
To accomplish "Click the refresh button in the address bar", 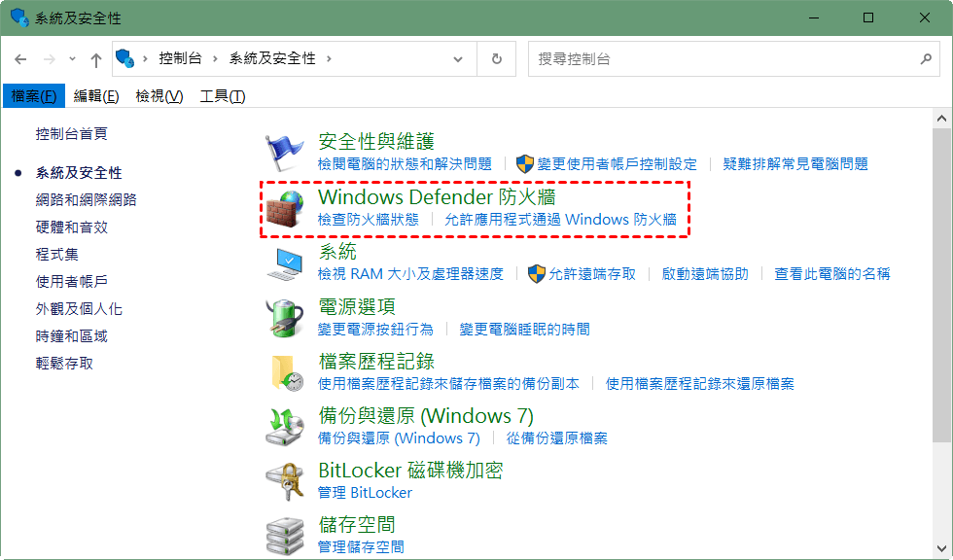I will [497, 59].
